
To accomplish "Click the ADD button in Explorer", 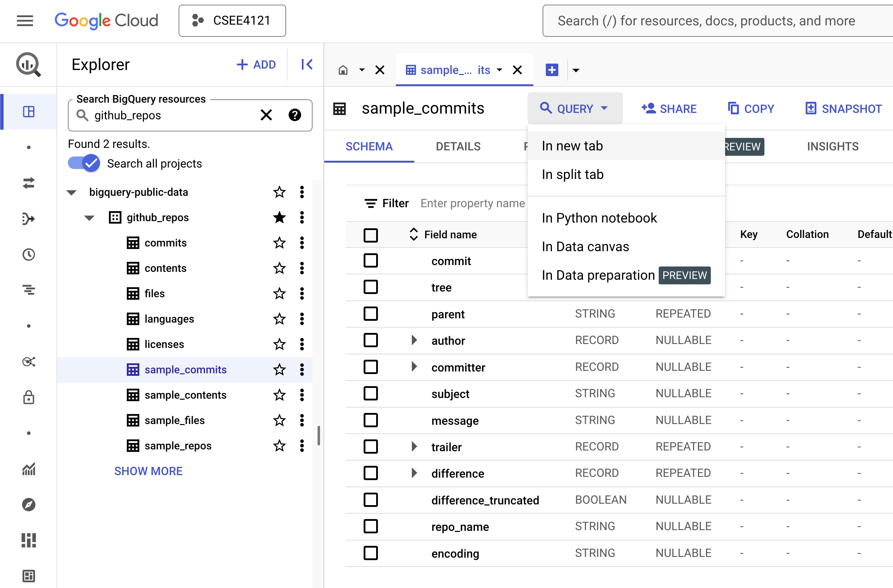I will 256,64.
